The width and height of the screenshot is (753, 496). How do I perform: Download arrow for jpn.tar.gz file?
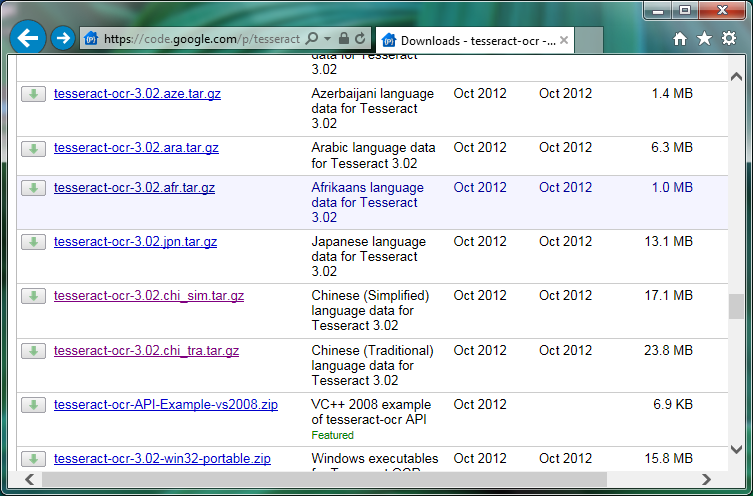(34, 242)
